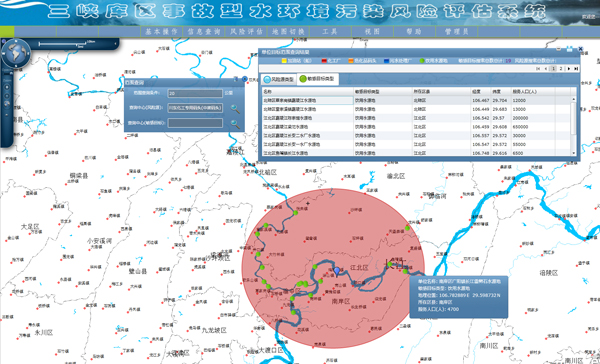Click the blue map pin marker in 江北区
Screen dimensions: 600x364
tap(337, 271)
